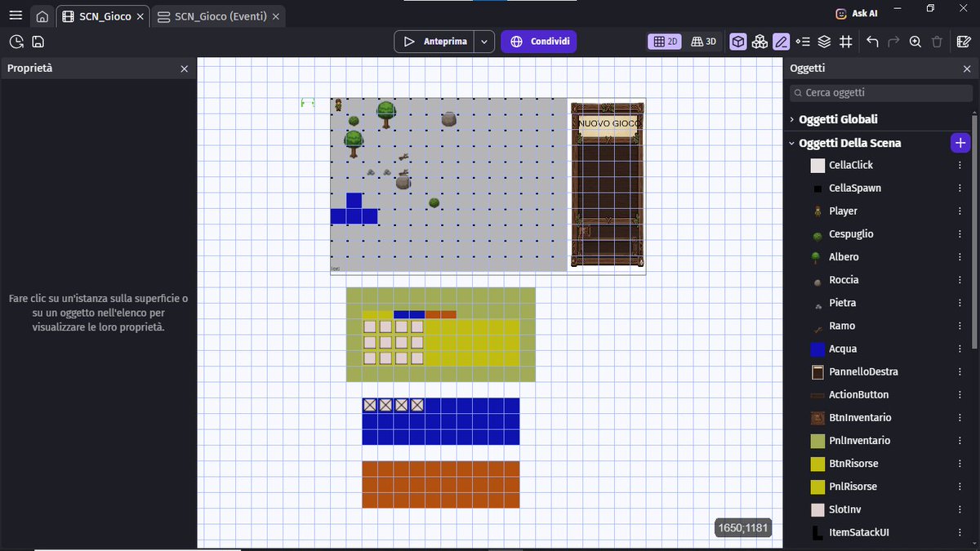
Task: Open options menu for SlotInv object
Action: pos(960,509)
